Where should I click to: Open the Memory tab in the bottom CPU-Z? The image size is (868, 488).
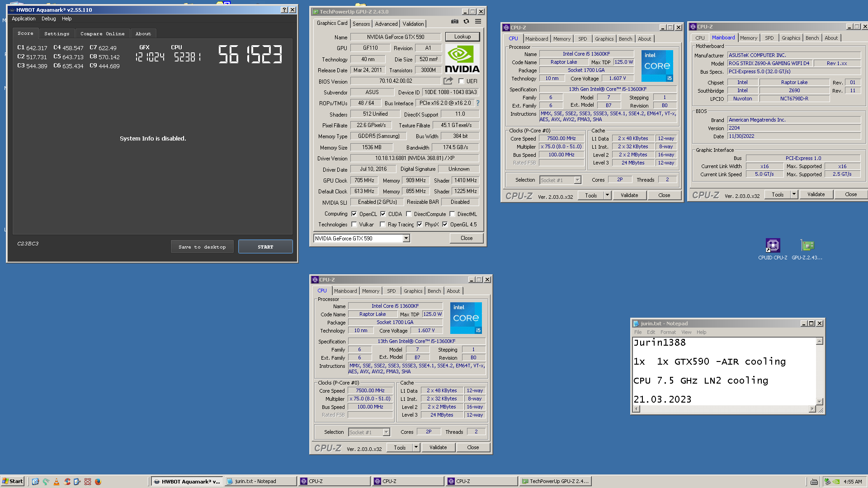pyautogui.click(x=371, y=291)
